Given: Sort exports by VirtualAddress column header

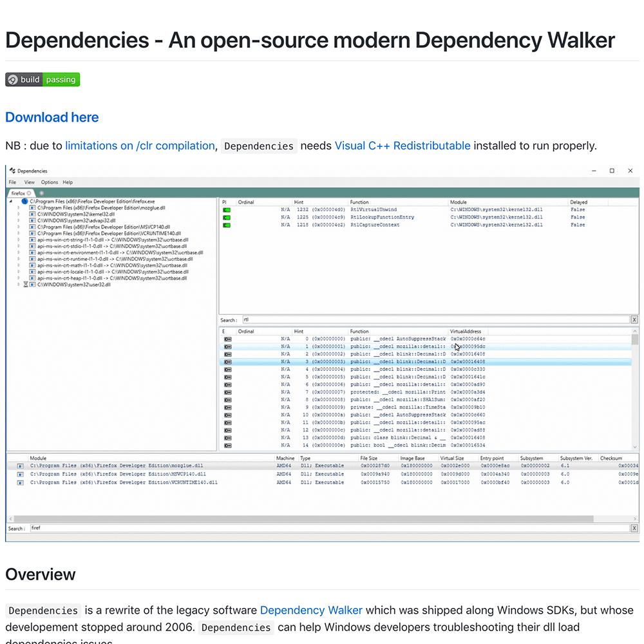Looking at the screenshot, I should 466,332.
